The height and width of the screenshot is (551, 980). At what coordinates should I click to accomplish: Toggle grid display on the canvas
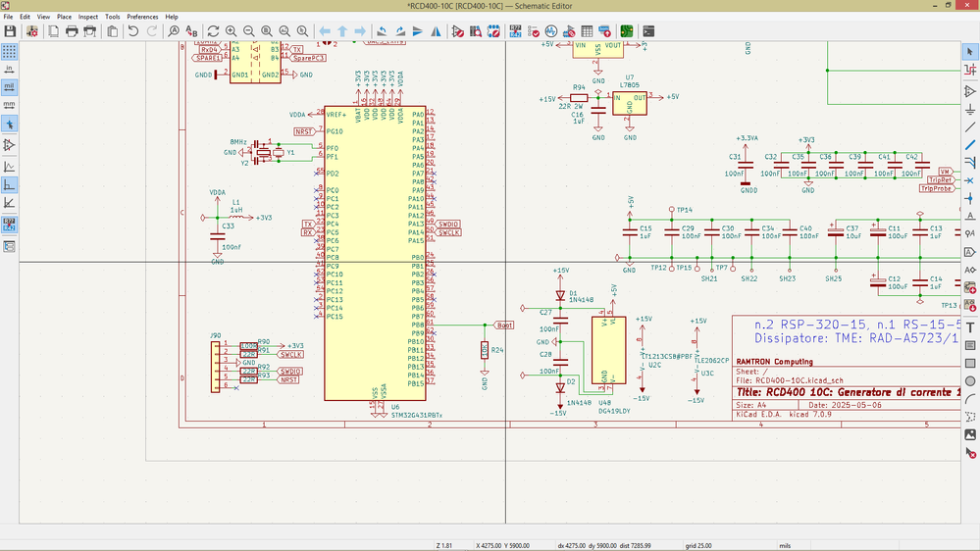coord(10,51)
